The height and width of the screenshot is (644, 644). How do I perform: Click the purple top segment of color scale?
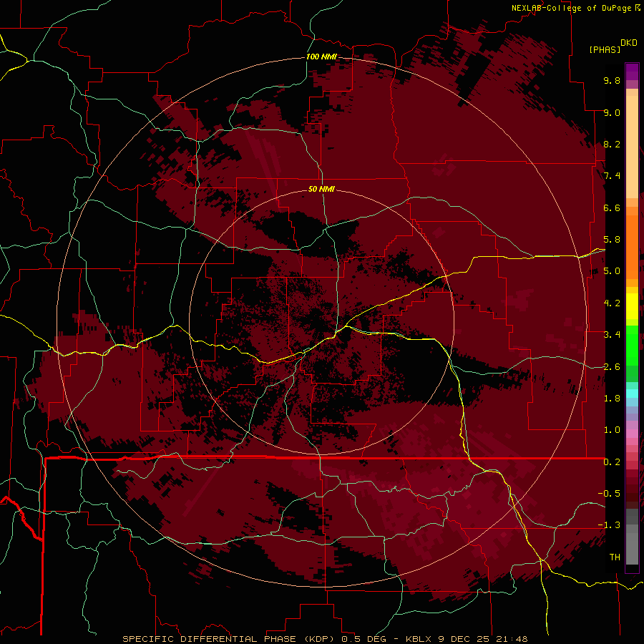point(632,72)
